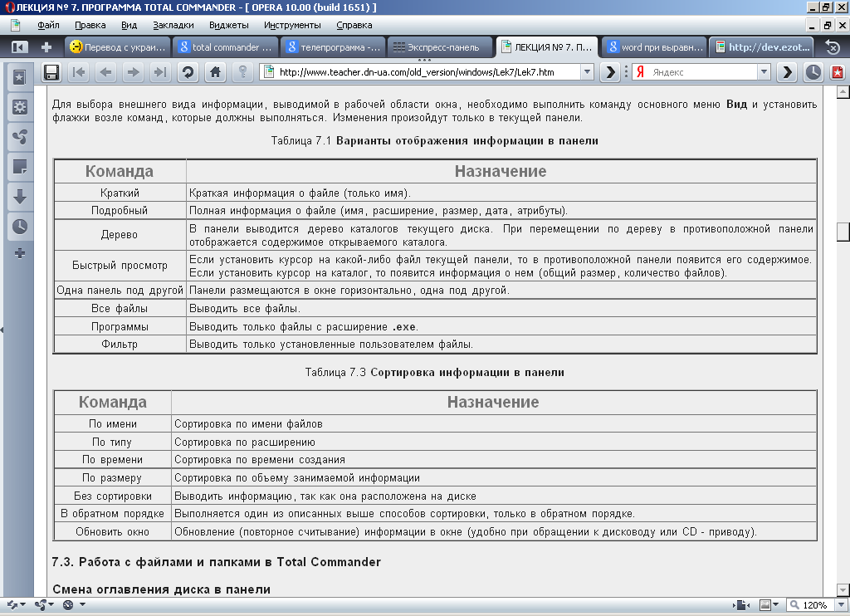
Task: Open the Вид menu
Action: coord(129,25)
